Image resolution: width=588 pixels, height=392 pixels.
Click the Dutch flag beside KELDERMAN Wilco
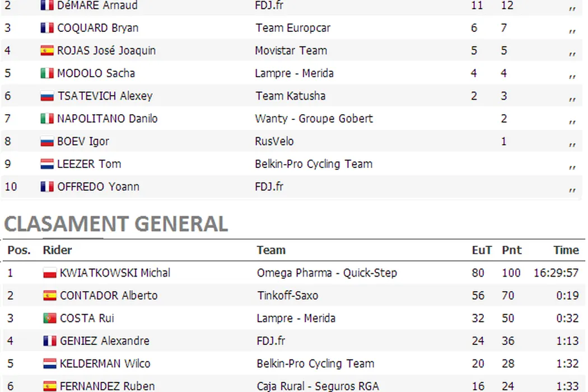pos(50,363)
